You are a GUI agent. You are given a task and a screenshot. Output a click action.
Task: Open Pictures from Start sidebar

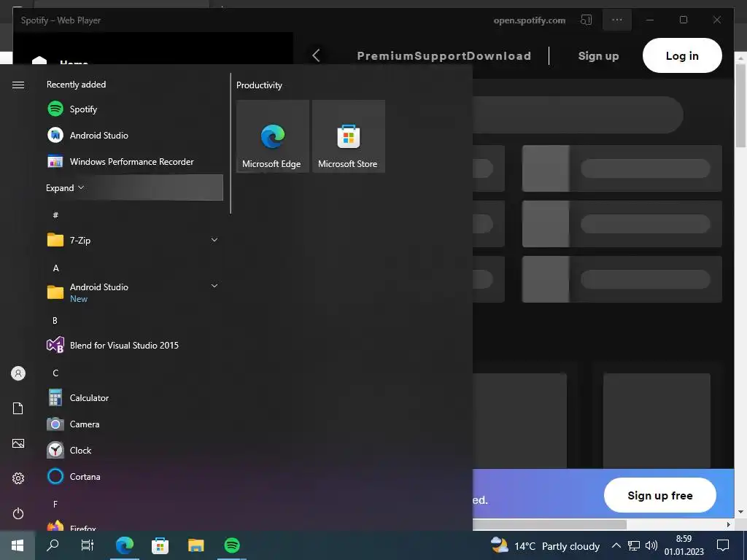[18, 443]
